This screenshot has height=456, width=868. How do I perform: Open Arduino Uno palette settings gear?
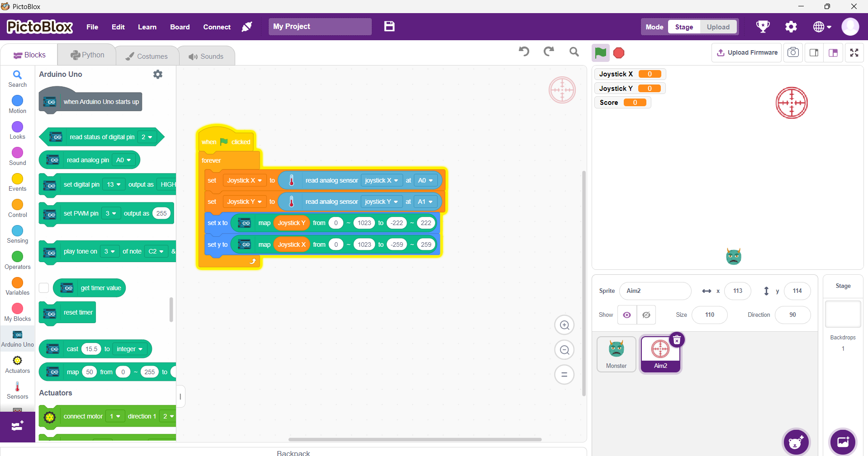pos(158,74)
